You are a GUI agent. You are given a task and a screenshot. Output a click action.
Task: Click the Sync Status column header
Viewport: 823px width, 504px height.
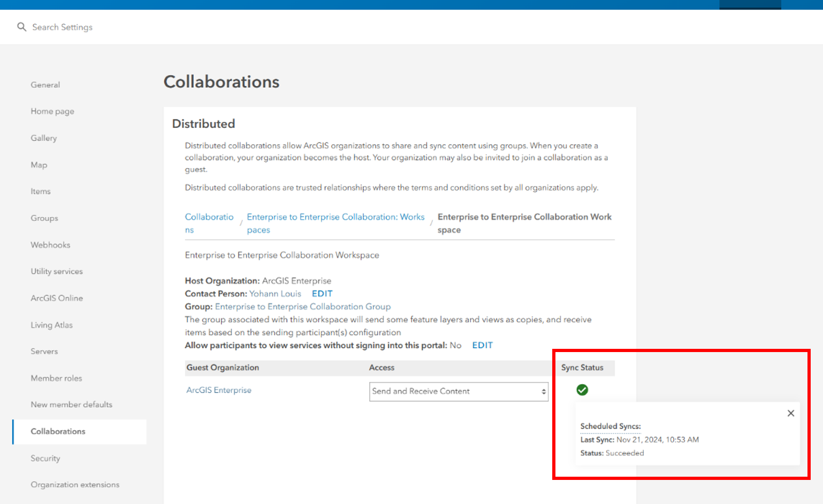582,368
